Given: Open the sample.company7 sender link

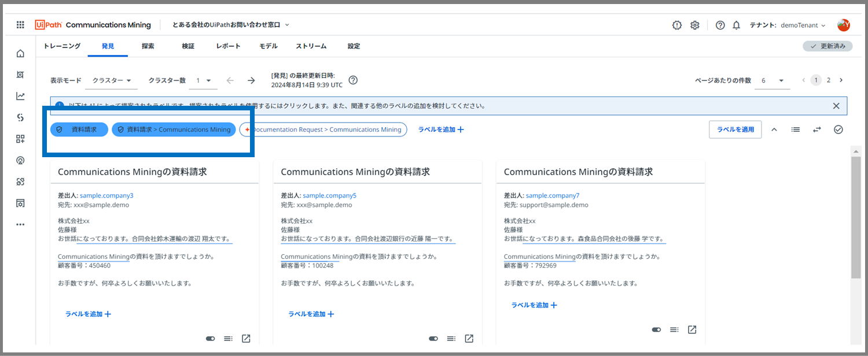Looking at the screenshot, I should coord(553,195).
